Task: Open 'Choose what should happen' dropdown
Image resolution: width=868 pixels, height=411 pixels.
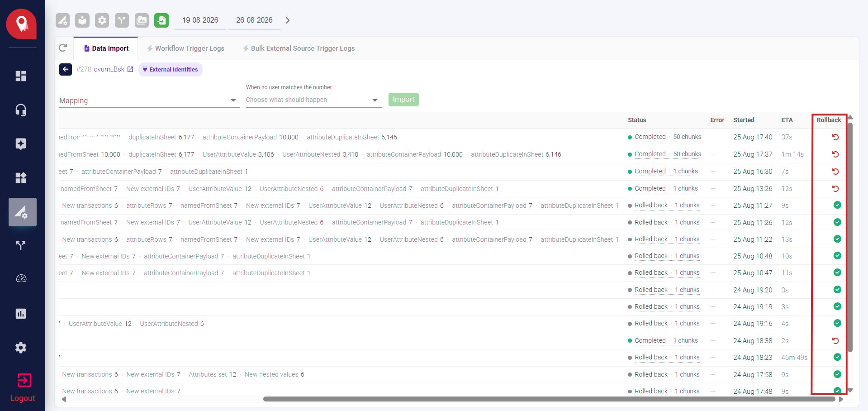Action: pos(313,100)
